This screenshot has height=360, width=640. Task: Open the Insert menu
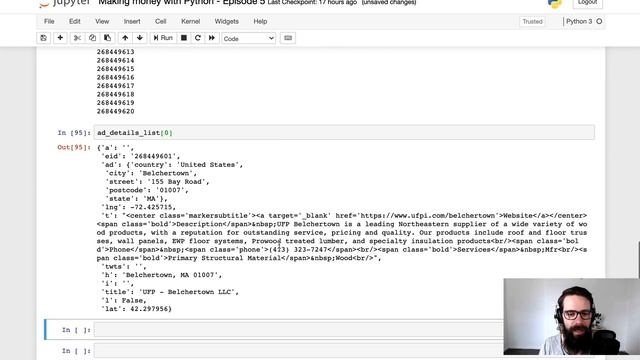132,21
